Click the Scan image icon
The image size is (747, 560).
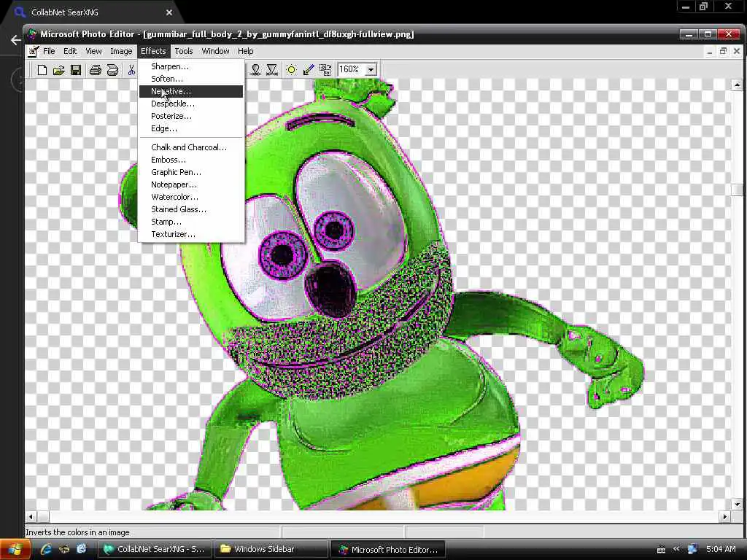click(x=112, y=71)
